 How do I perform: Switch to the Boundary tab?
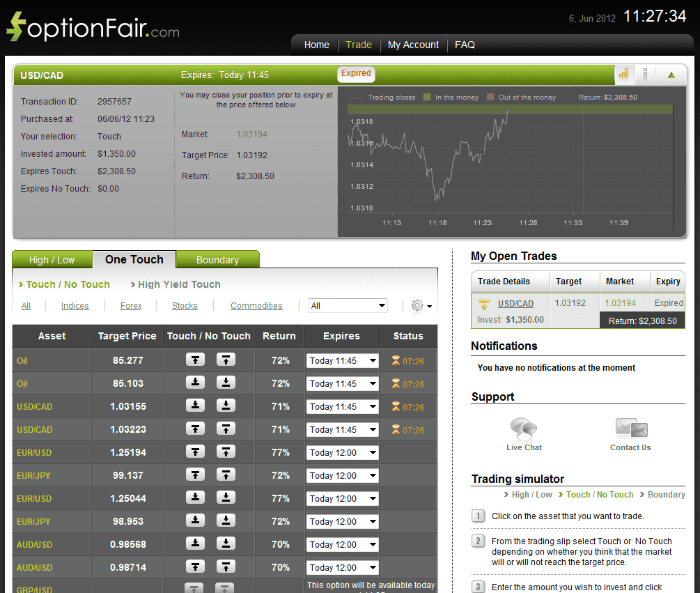(217, 259)
